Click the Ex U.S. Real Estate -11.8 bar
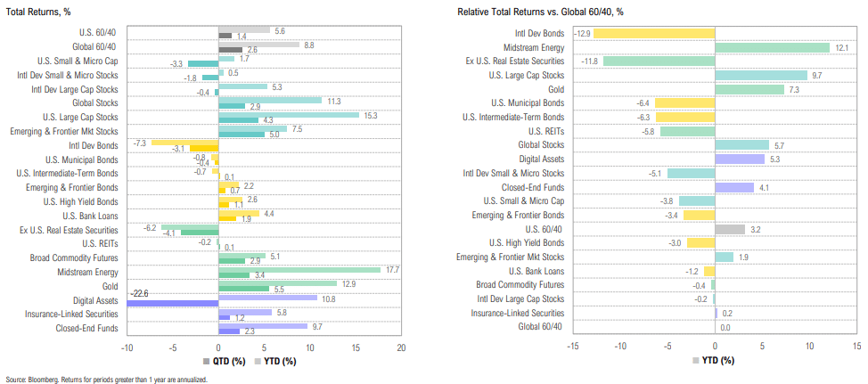Screen dimensions: 868x384 659,61
